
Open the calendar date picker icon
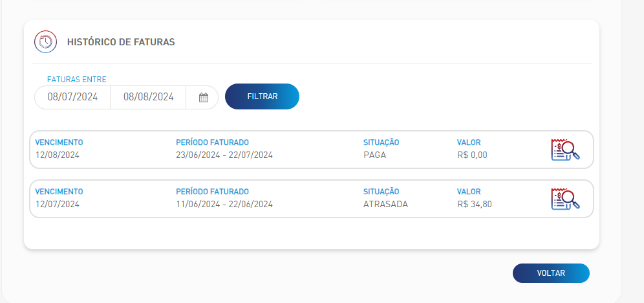tap(203, 97)
